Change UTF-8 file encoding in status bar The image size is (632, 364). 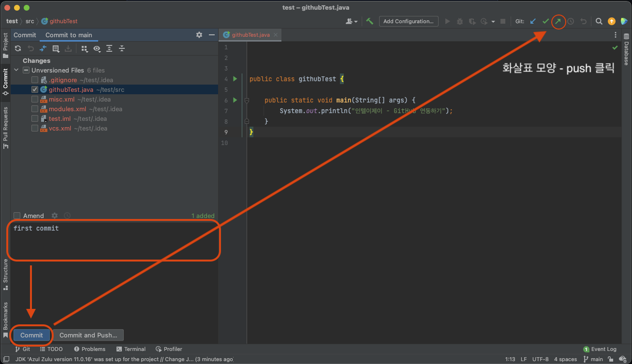540,359
